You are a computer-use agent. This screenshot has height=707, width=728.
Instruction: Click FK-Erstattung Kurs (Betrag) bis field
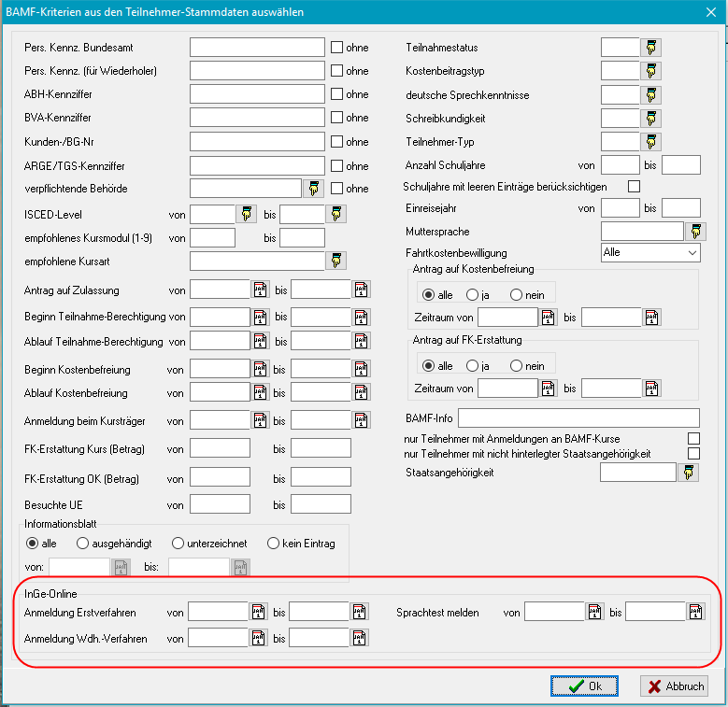321,448
